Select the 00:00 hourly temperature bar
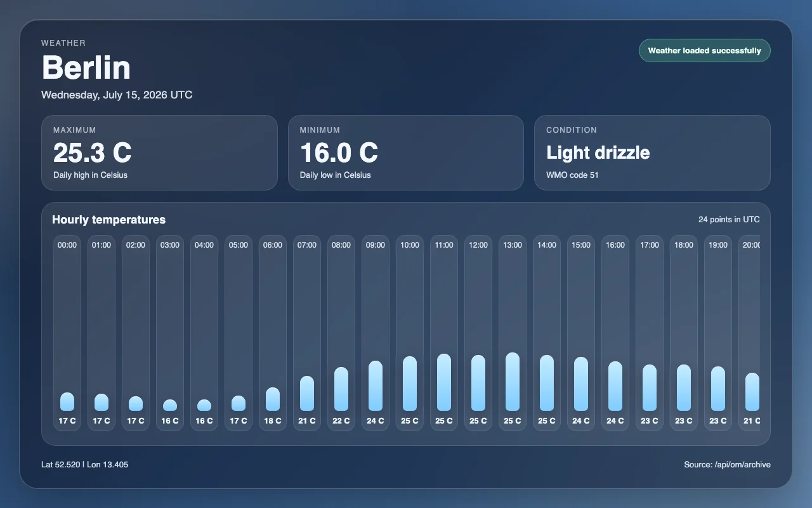 [x=67, y=402]
